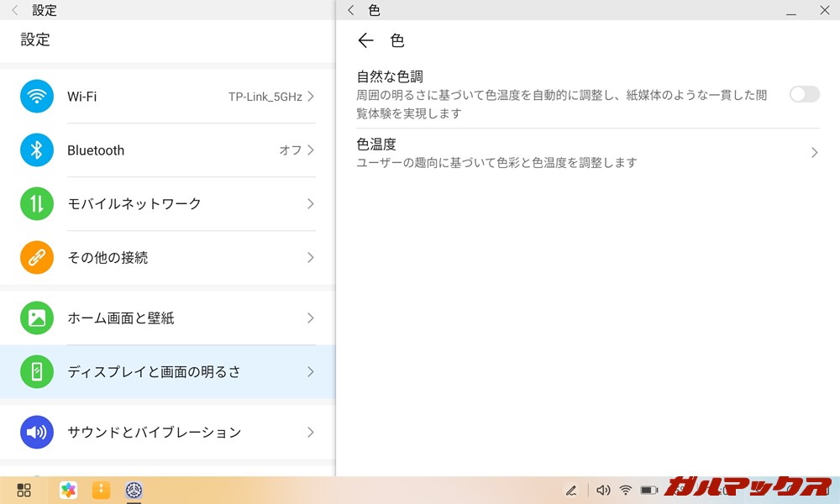Click the Bluetooth icon in settings list
Screen dimensions: 840x504
pyautogui.click(x=36, y=150)
